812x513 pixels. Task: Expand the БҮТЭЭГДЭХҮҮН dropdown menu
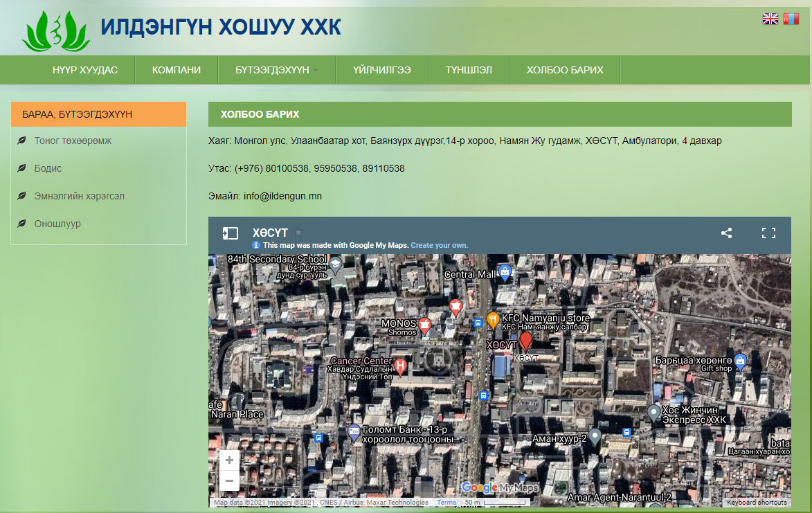[277, 70]
